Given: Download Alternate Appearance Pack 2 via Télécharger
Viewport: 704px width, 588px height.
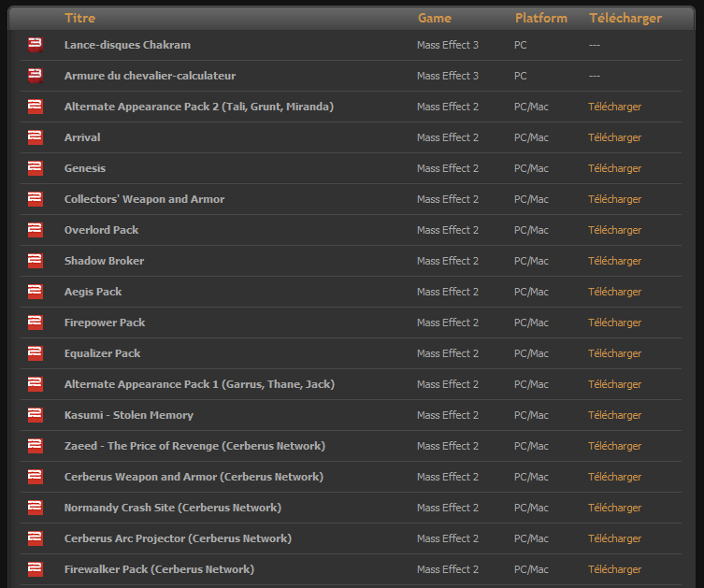Looking at the screenshot, I should tap(614, 107).
